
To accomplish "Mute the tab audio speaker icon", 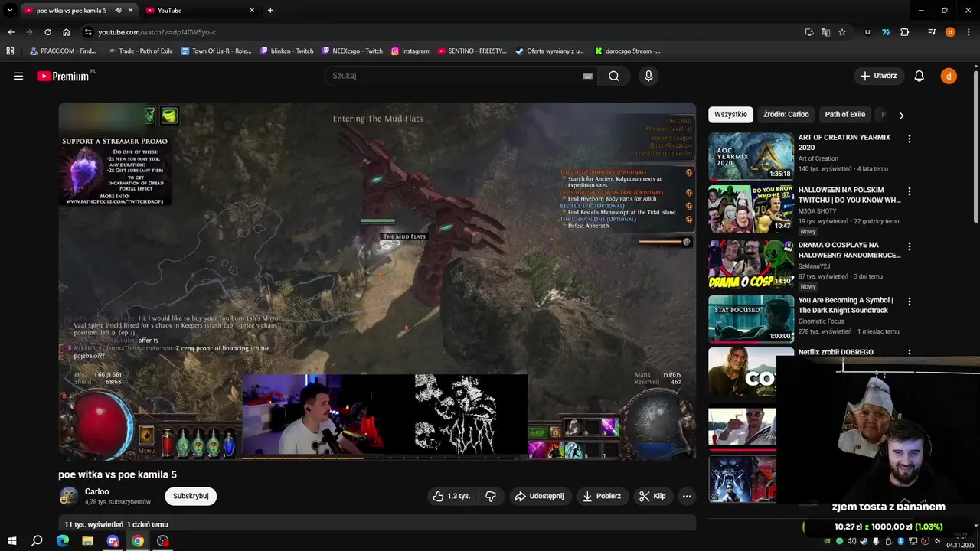I will tap(118, 11).
